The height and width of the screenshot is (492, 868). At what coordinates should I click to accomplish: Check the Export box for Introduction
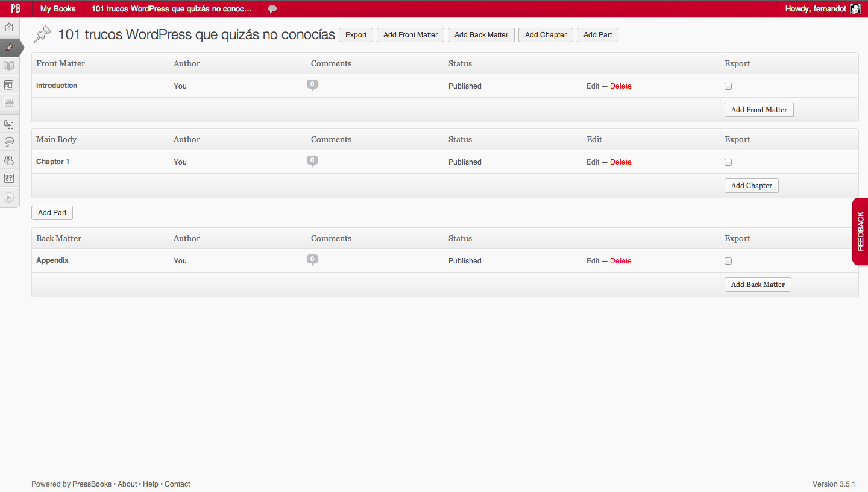pyautogui.click(x=728, y=86)
